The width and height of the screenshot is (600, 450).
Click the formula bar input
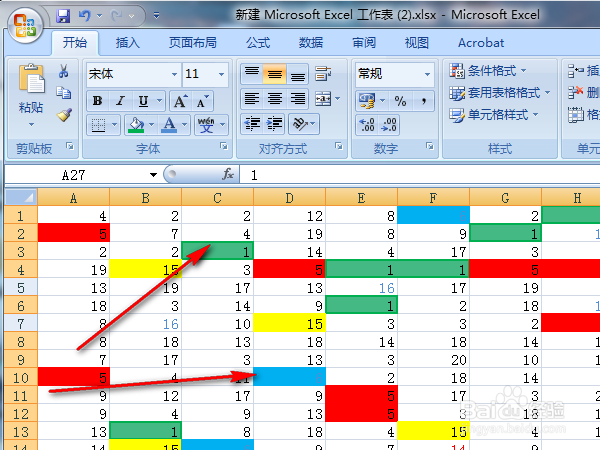419,175
